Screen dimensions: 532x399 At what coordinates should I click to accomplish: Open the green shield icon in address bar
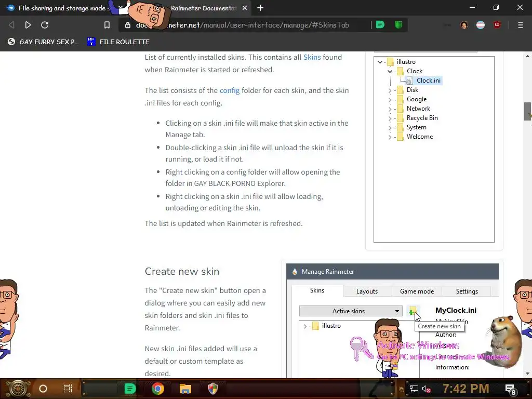point(398,24)
